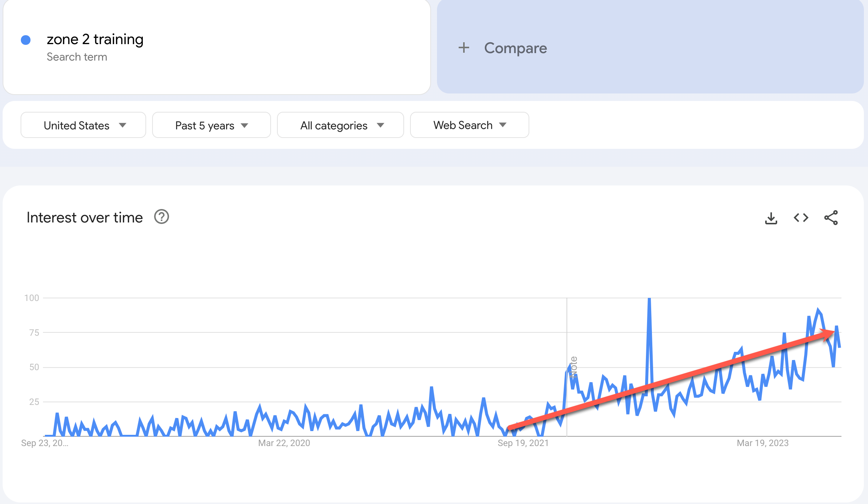Open the Interest over time help icon
The image size is (868, 504).
click(x=161, y=217)
